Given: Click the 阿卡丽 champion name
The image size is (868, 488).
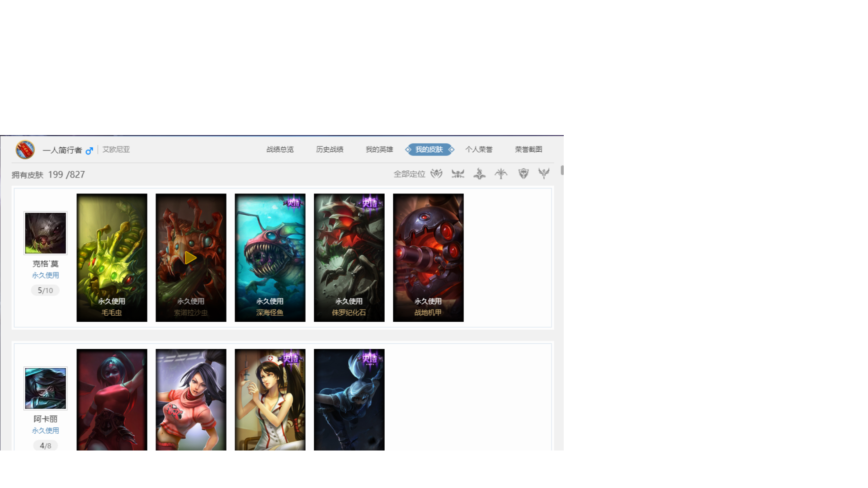Looking at the screenshot, I should pyautogui.click(x=45, y=419).
